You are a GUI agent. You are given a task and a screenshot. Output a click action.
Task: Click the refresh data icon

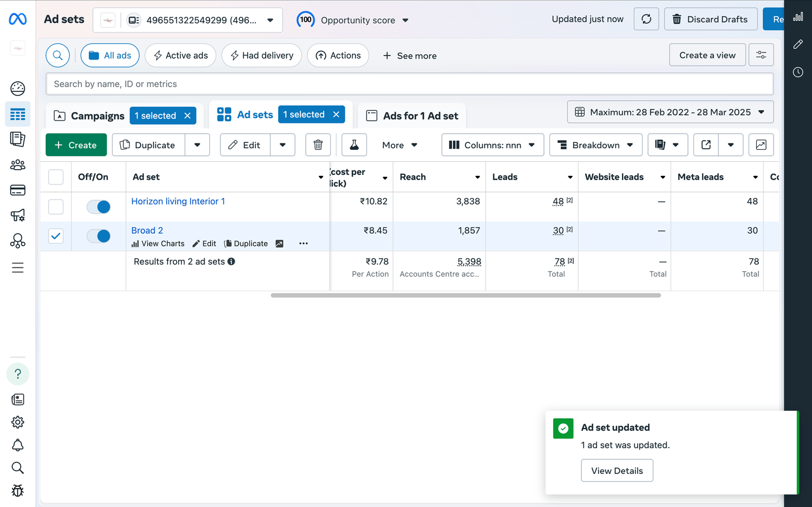646,19
